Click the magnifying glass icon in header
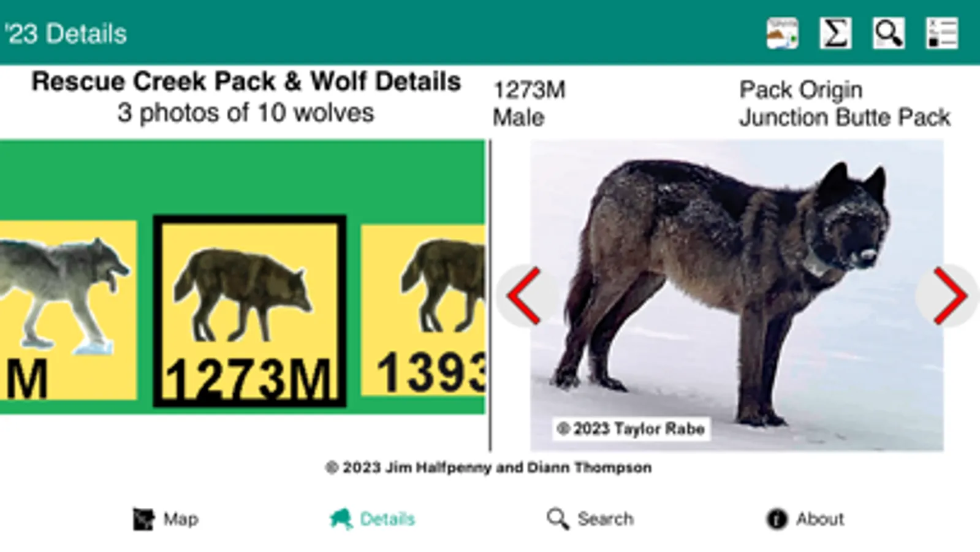This screenshot has height=552, width=980. coord(889,33)
